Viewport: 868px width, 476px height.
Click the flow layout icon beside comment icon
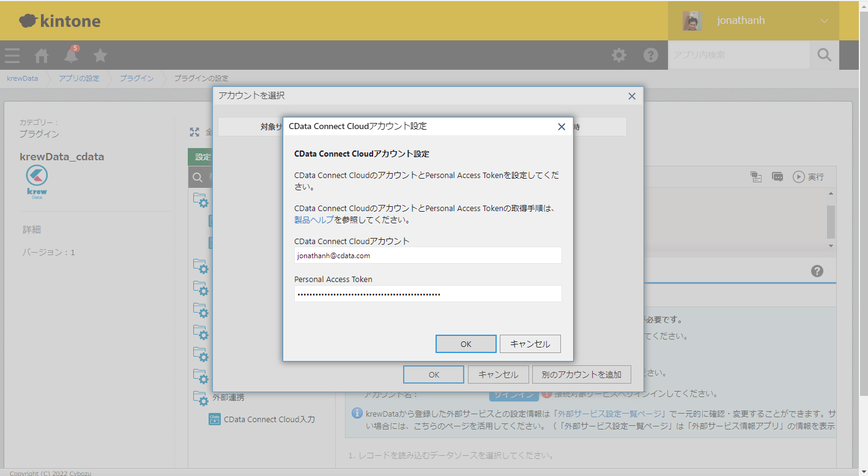click(757, 177)
